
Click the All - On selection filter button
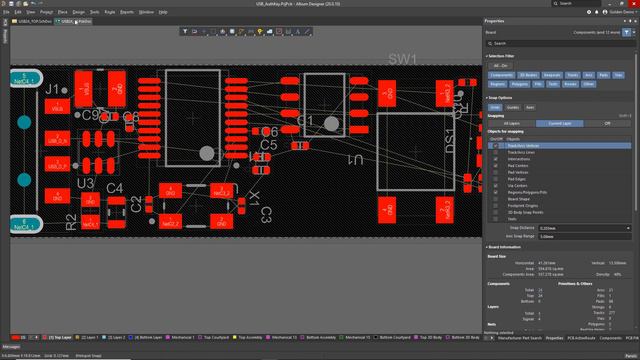pos(500,66)
